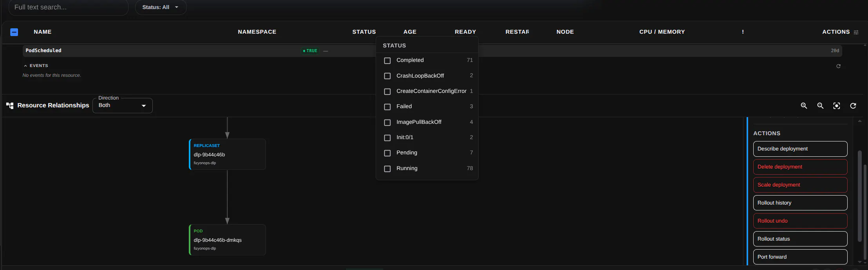Click the actions panel scroll up arrow

click(x=860, y=121)
